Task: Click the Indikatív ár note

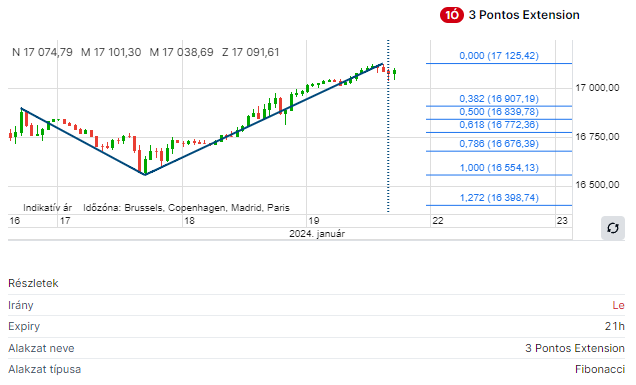Action: pos(47,208)
